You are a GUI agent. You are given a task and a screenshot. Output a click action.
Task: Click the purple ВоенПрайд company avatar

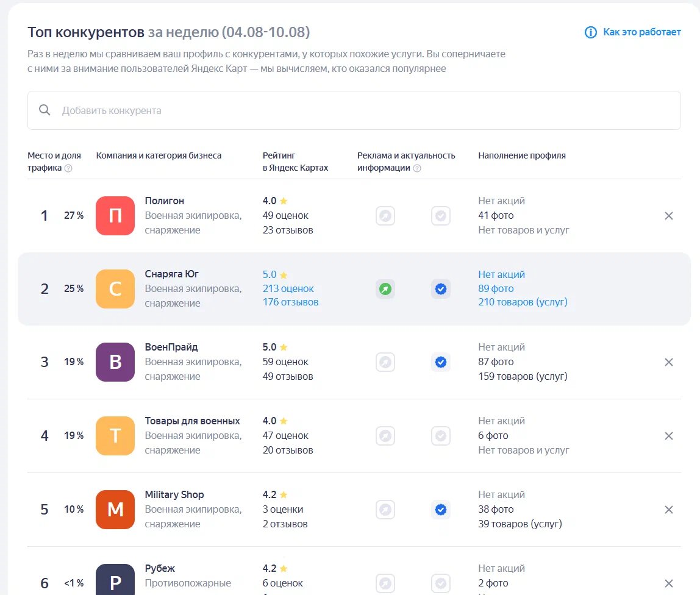[x=115, y=362]
